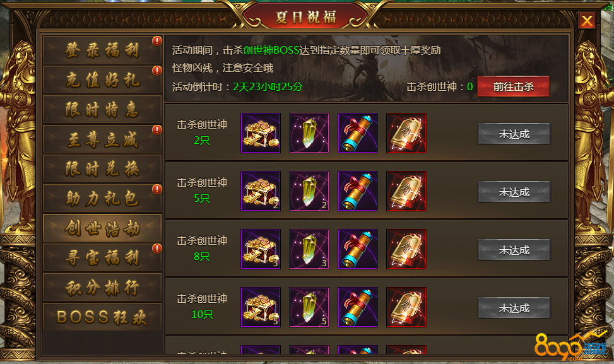This screenshot has width=614, height=364.
Task: Click the red token reward in 5只 row
Action: pyautogui.click(x=406, y=191)
